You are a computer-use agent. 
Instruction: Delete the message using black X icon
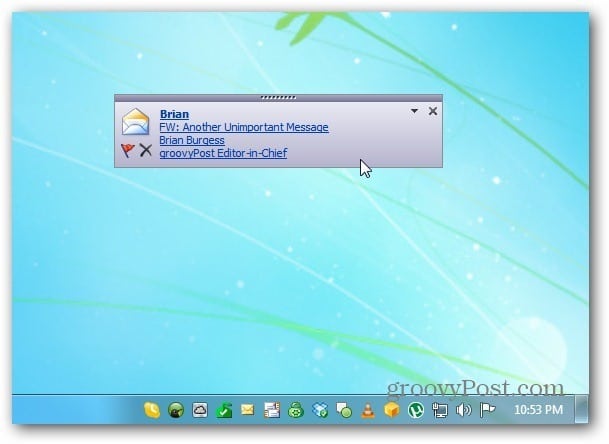(146, 150)
